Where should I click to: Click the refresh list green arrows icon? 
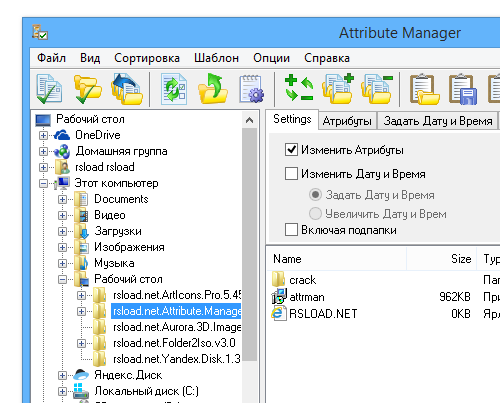pos(174,89)
